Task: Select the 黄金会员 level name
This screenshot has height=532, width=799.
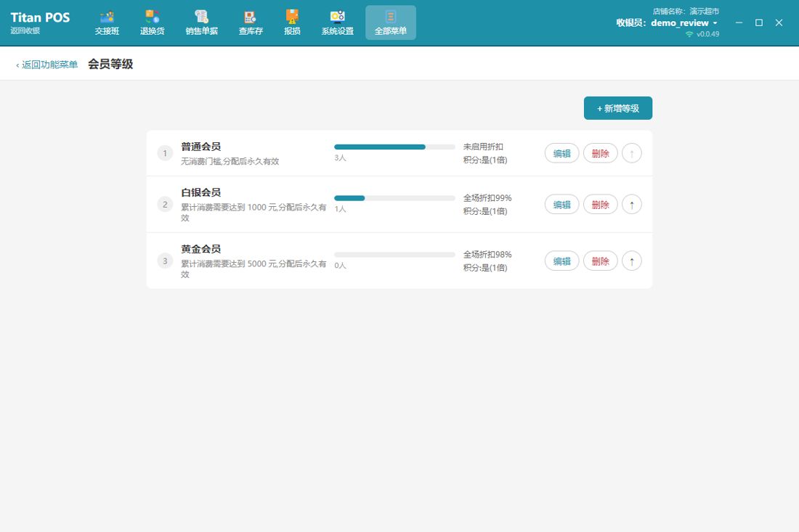Action: (x=200, y=249)
